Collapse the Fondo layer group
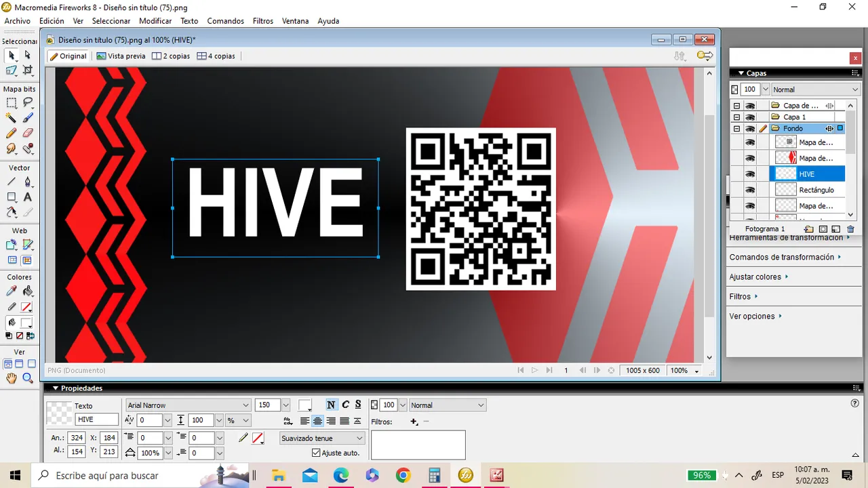This screenshot has height=488, width=868. point(736,129)
